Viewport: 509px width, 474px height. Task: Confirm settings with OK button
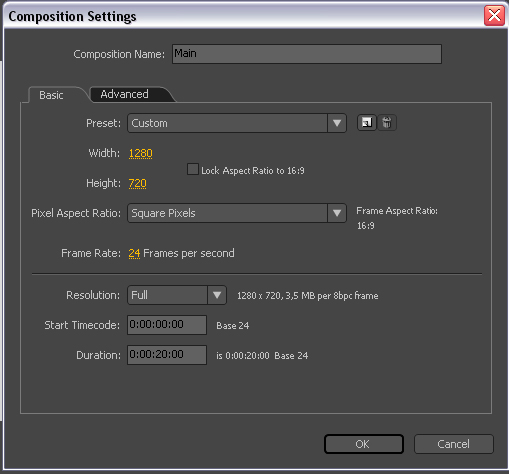click(x=364, y=444)
